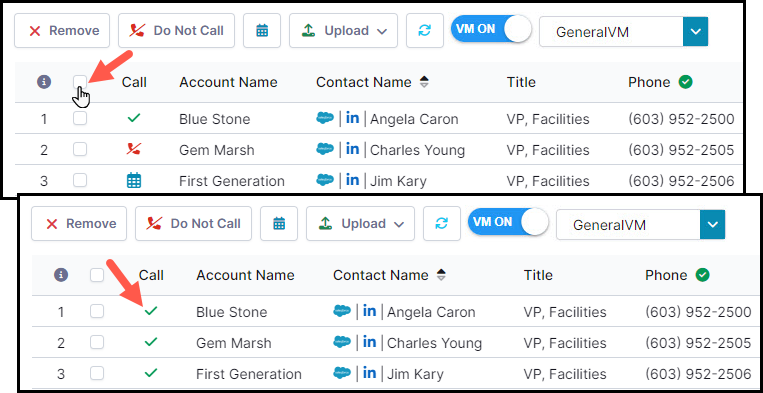This screenshot has width=763, height=393.
Task: Click the Remove button in the top toolbar
Action: point(62,31)
